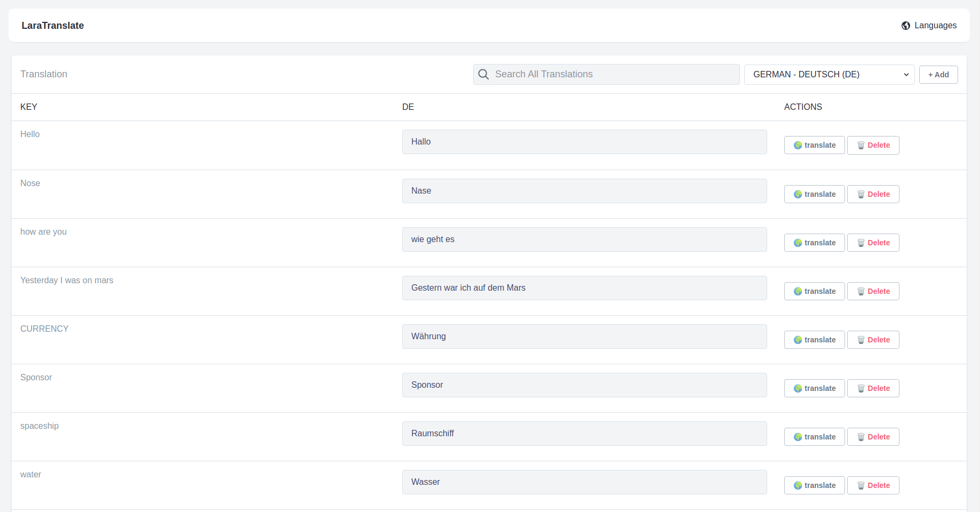Click globe icon on water row translate button
Image resolution: width=980 pixels, height=512 pixels.
coord(798,485)
